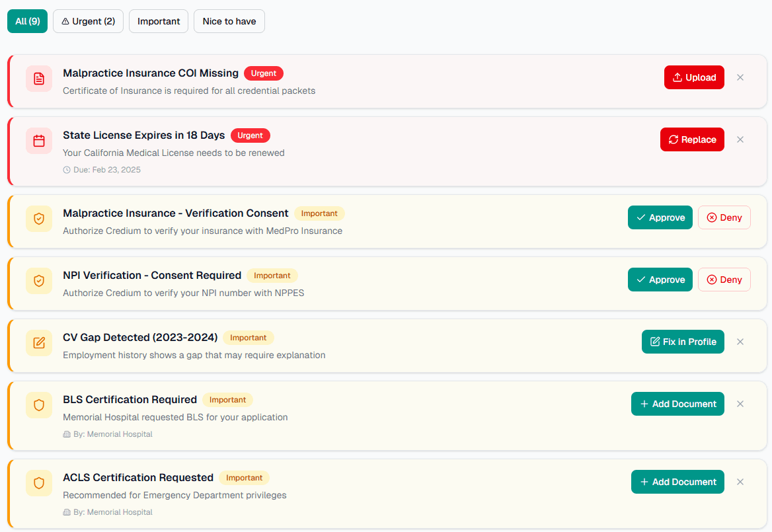Upload the Malpractice Insurance COI
This screenshot has height=532, width=772.
[x=694, y=77]
